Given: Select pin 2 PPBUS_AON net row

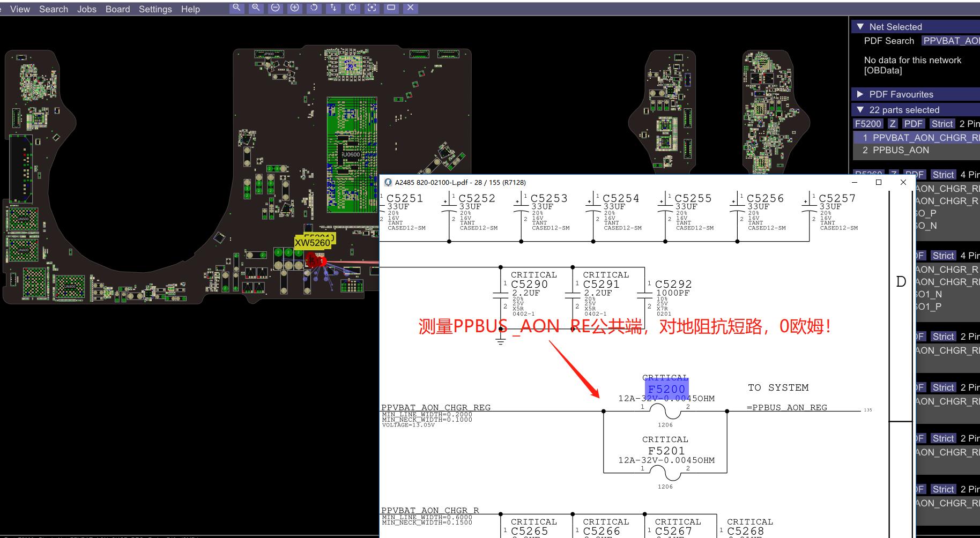Looking at the screenshot, I should point(916,150).
